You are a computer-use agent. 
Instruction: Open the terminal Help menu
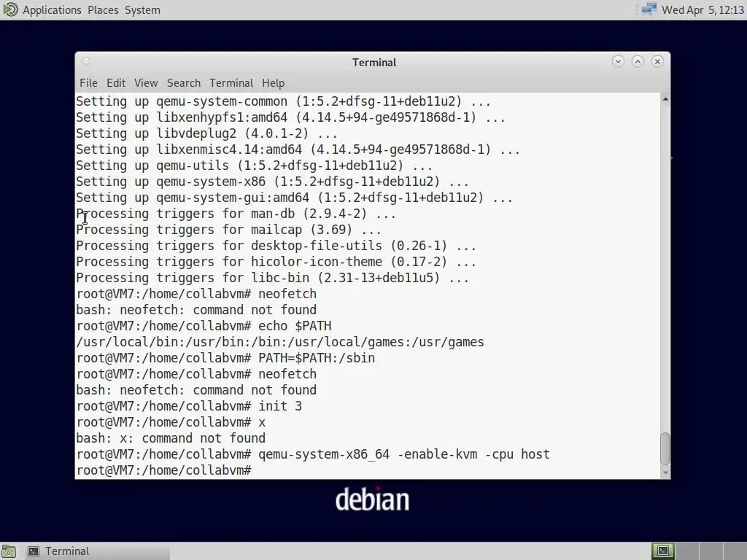click(273, 83)
